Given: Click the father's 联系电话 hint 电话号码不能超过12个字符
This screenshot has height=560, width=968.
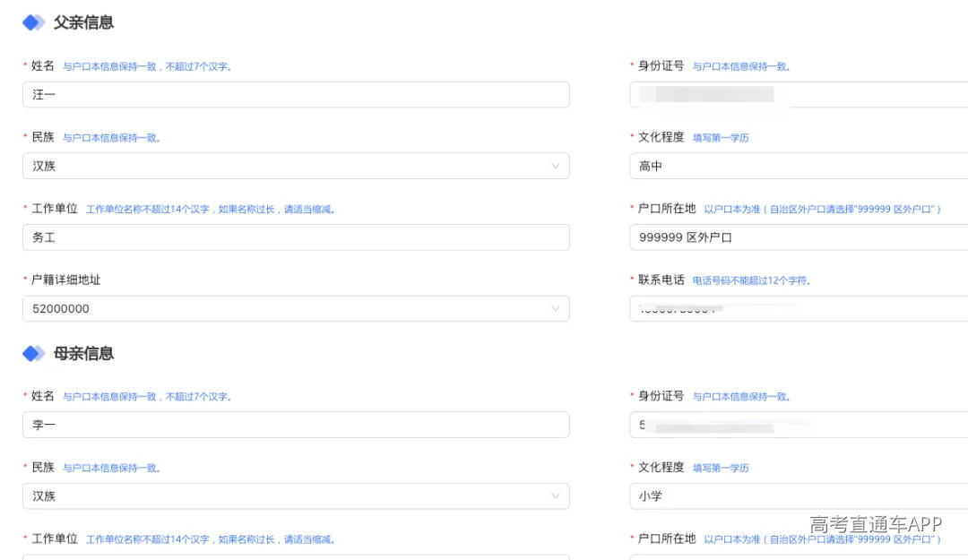Looking at the screenshot, I should click(751, 281).
